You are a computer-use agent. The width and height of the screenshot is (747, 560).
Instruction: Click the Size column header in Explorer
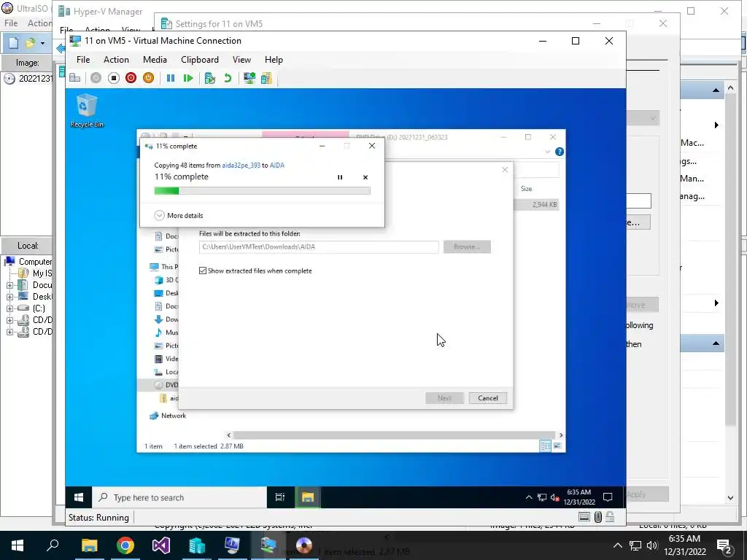tap(527, 189)
